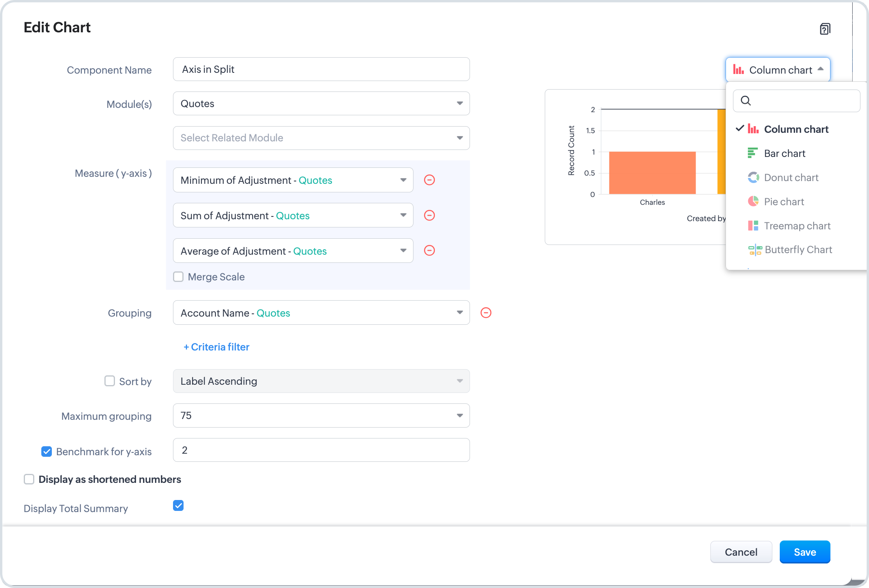Expand Select Related Module dropdown
Viewport: 869px width, 588px height.
coord(321,138)
